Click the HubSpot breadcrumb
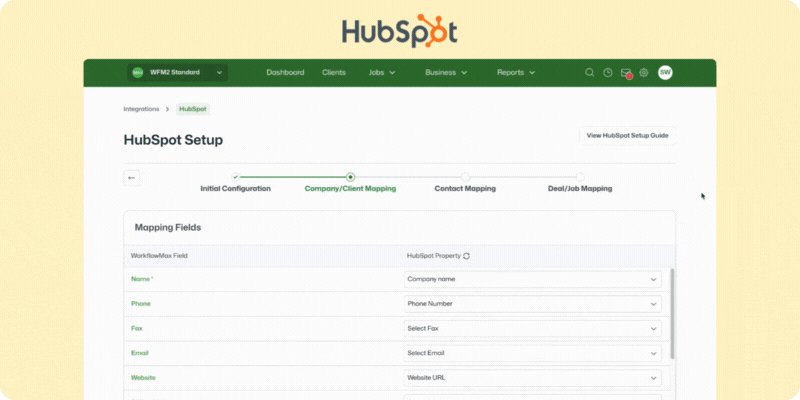 pyautogui.click(x=193, y=109)
